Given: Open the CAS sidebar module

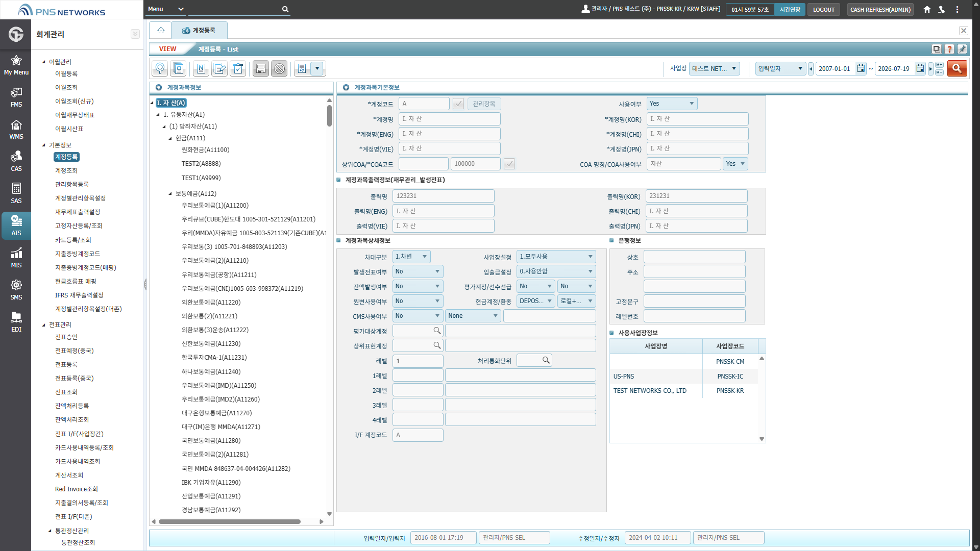Looking at the screenshot, I should click(16, 161).
